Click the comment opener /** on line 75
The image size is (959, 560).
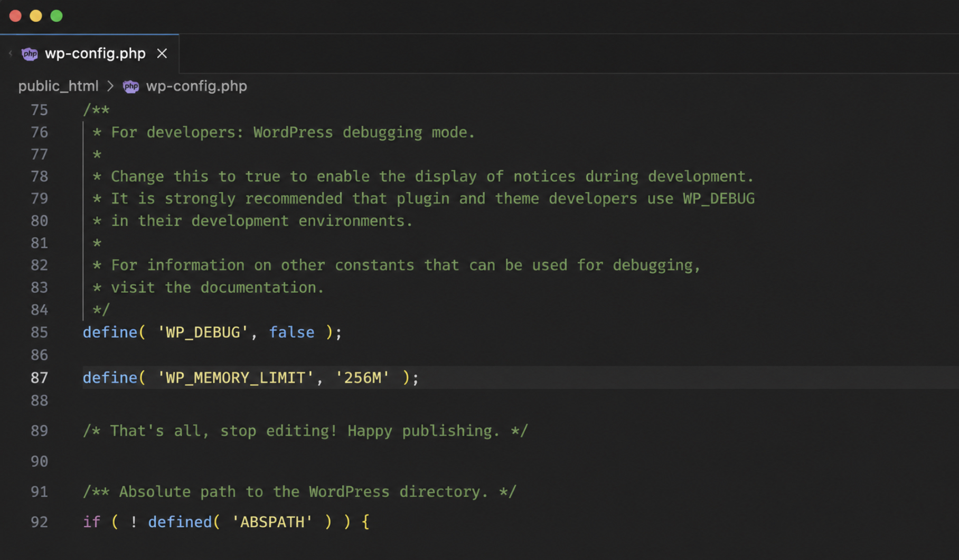pyautogui.click(x=96, y=110)
